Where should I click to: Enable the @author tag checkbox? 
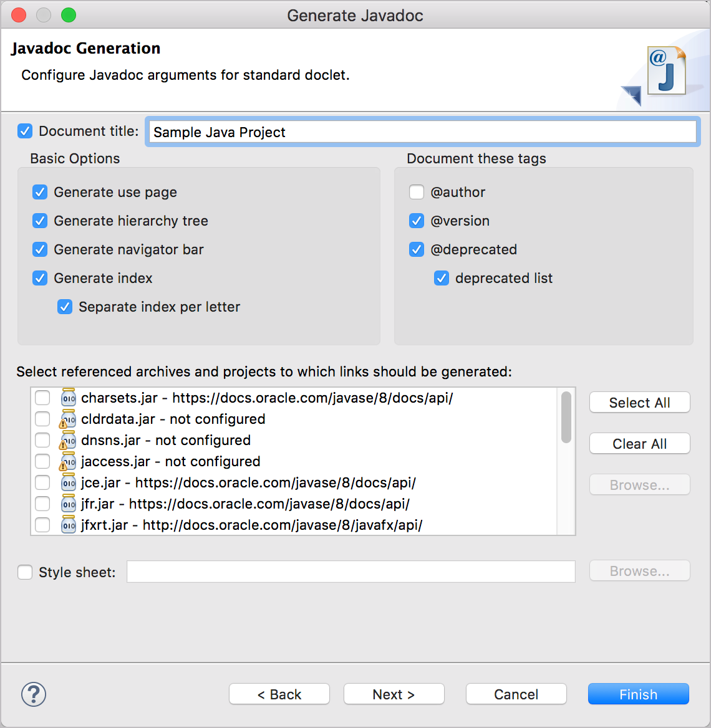tap(417, 192)
